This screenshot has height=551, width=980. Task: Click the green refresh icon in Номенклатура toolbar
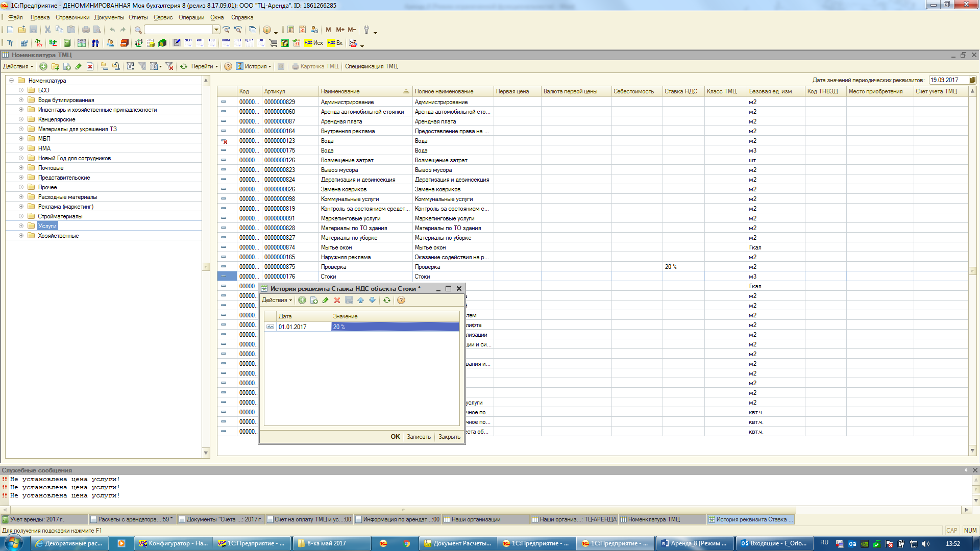click(x=184, y=67)
